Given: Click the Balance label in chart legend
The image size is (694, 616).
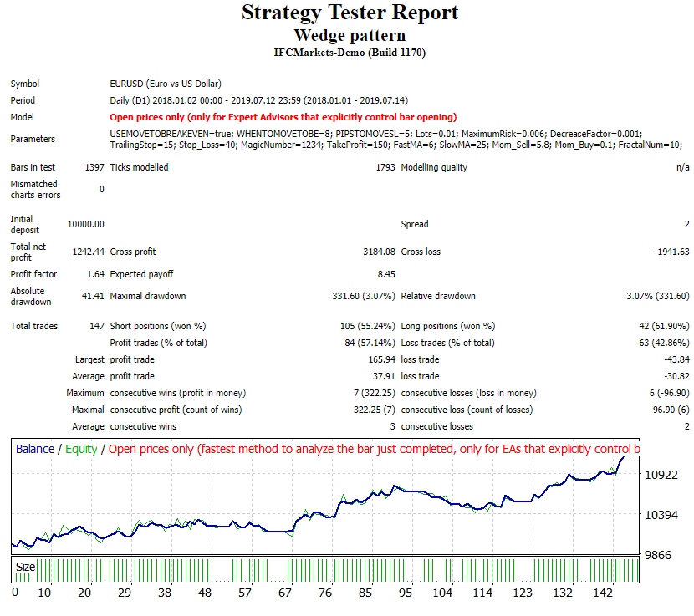Looking at the screenshot, I should 34,449.
